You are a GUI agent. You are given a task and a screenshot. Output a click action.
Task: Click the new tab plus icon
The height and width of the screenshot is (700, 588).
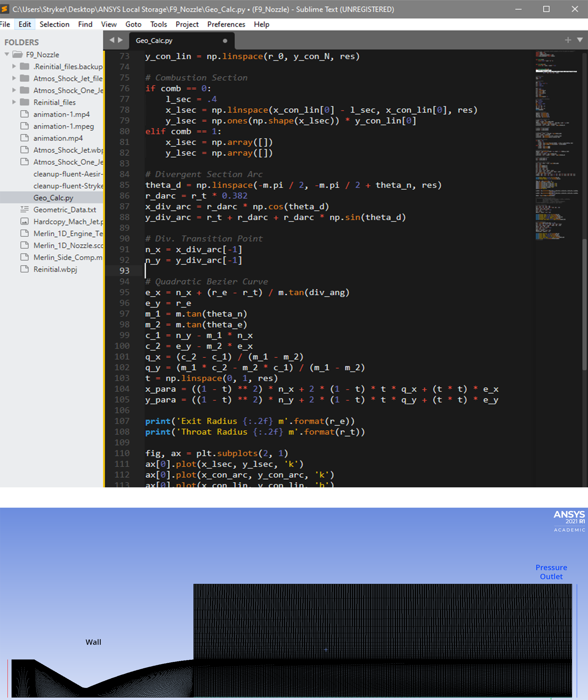coord(568,40)
